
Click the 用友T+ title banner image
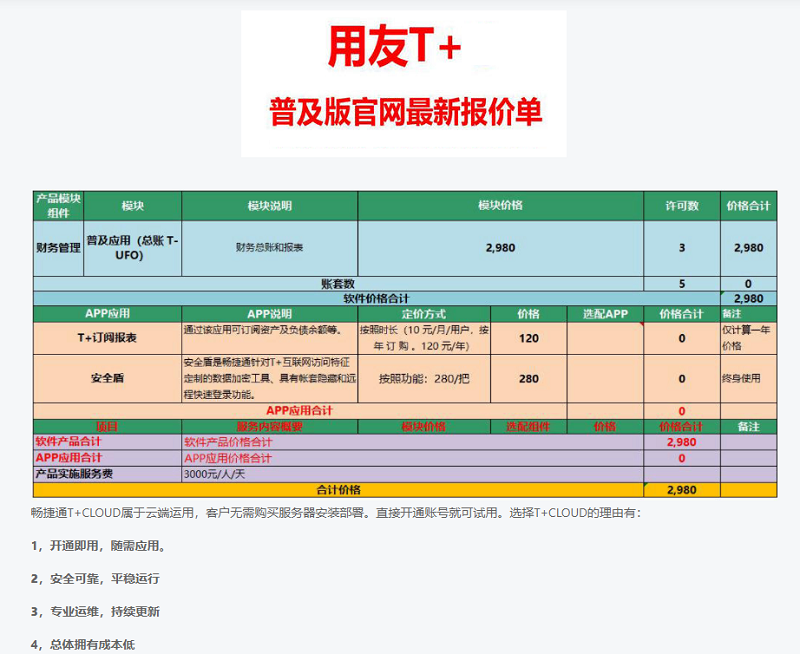[404, 84]
